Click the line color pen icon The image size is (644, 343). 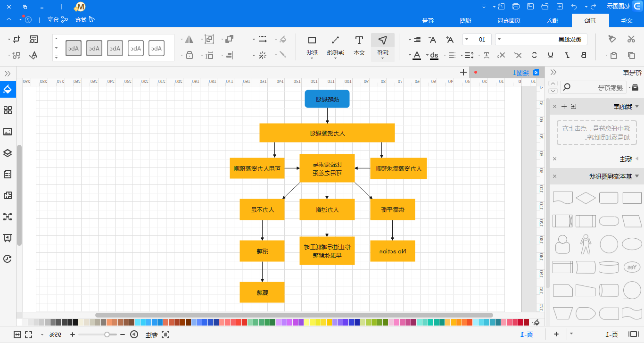tap(282, 55)
